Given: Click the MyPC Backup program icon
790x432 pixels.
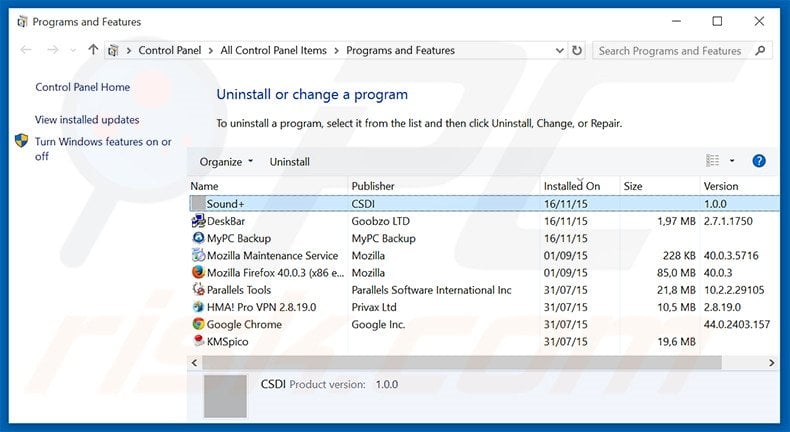Looking at the screenshot, I should 198,239.
